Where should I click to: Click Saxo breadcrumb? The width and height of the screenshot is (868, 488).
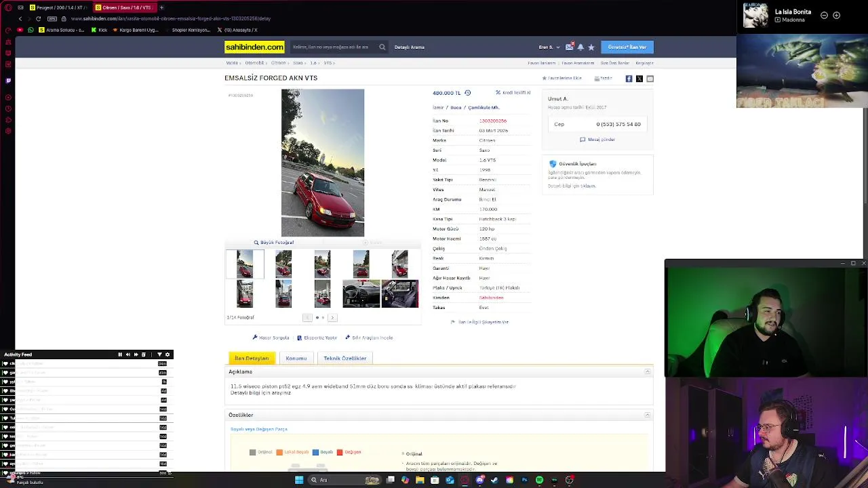[298, 62]
